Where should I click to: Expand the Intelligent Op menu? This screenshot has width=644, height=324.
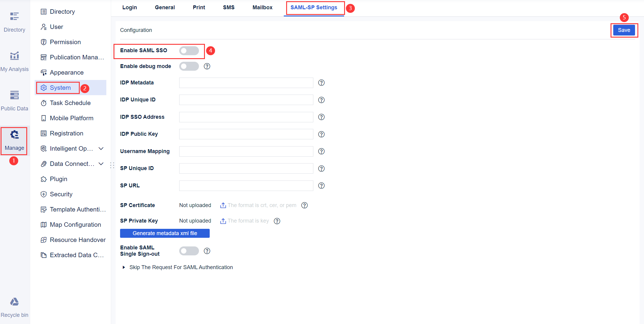(101, 148)
